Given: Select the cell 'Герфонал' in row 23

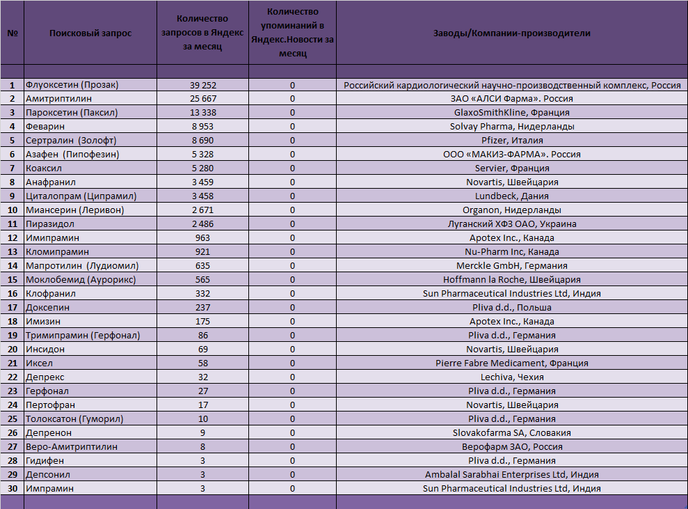Looking at the screenshot, I should (x=90, y=391).
